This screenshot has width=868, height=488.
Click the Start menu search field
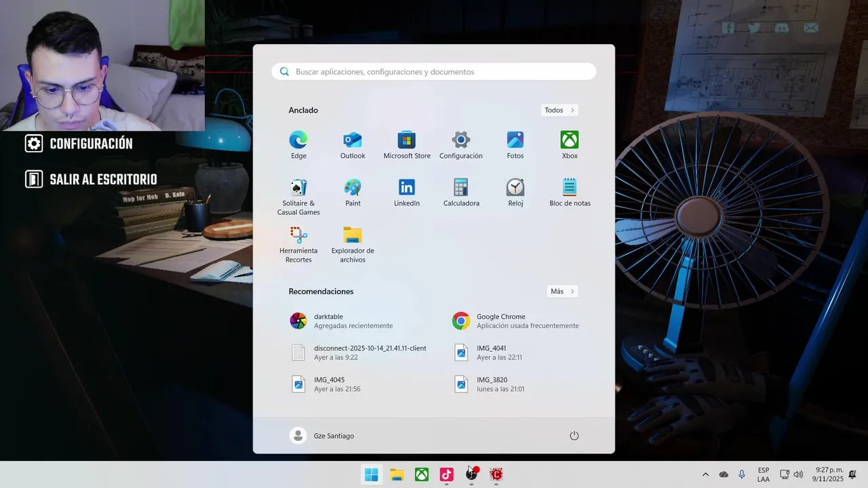point(434,72)
